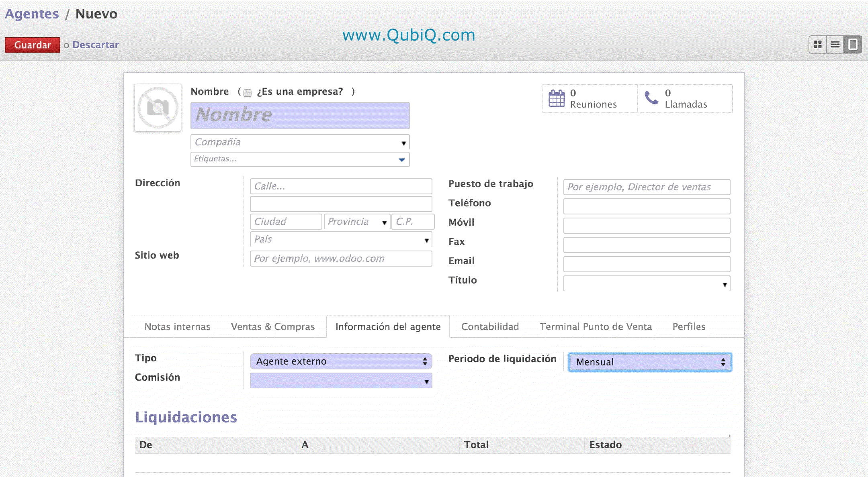
Task: Change the Tipo 'Agente externo' selector
Action: coord(341,361)
